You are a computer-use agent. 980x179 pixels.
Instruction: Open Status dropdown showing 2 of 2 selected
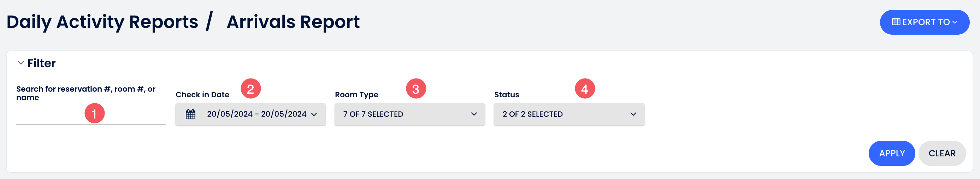(569, 114)
